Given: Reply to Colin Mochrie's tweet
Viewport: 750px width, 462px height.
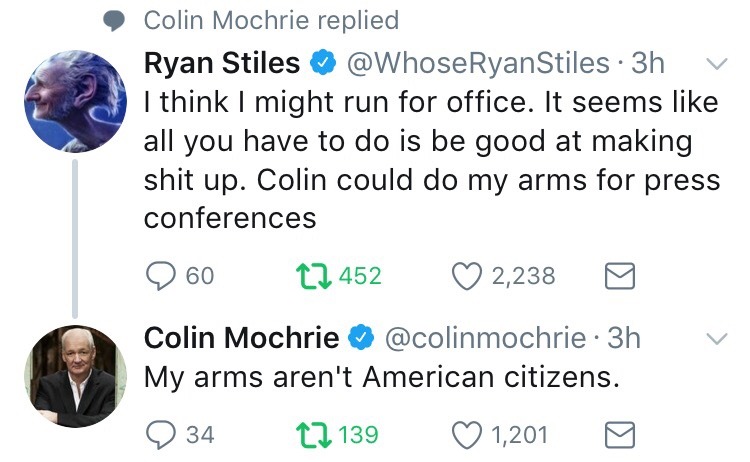Looking at the screenshot, I should (x=160, y=435).
